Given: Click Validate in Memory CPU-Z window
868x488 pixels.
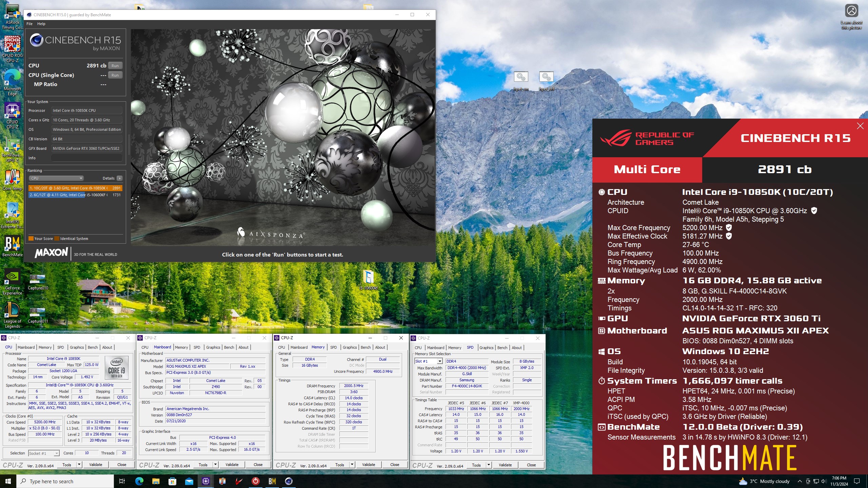Looking at the screenshot, I should [369, 465].
